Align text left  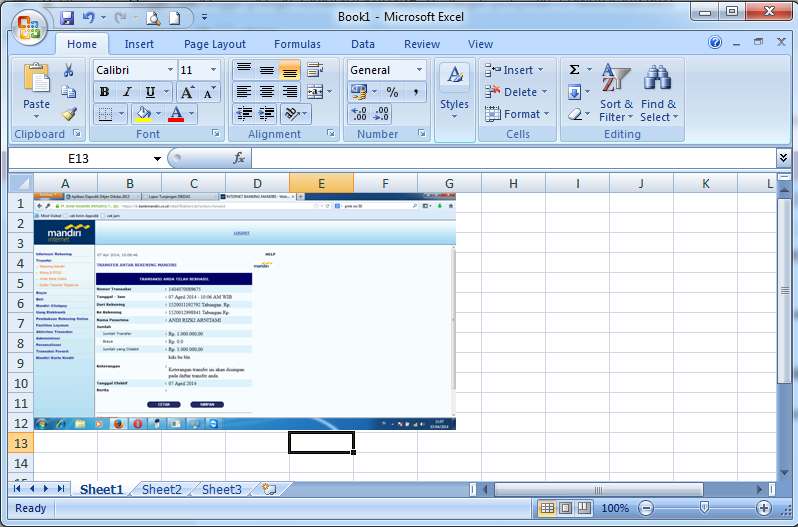pyautogui.click(x=244, y=92)
